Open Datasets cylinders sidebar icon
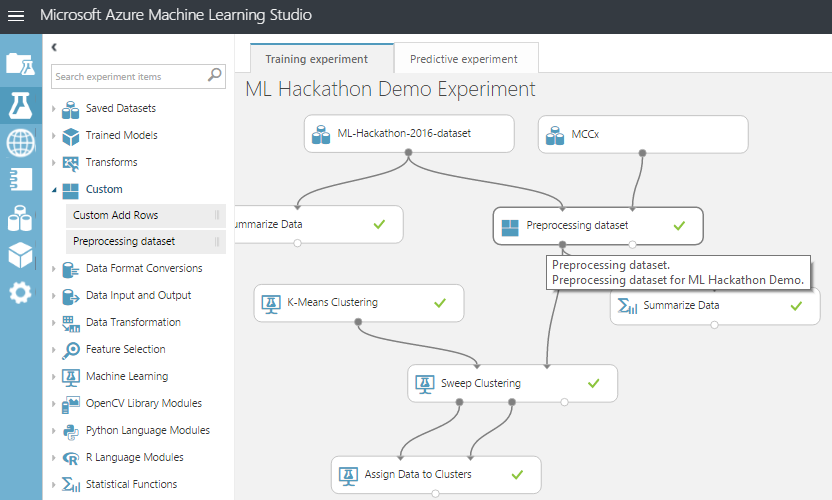832x500 pixels. click(20, 218)
